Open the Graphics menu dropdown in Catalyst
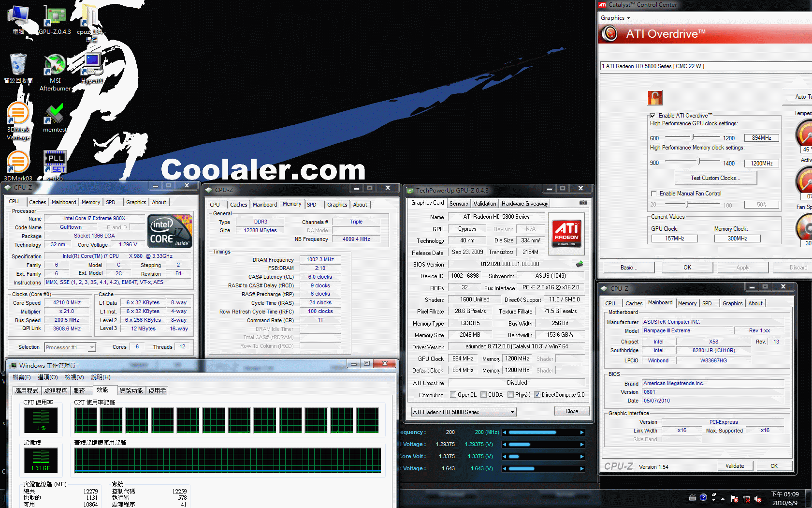Image resolution: width=812 pixels, height=508 pixels. pos(615,18)
